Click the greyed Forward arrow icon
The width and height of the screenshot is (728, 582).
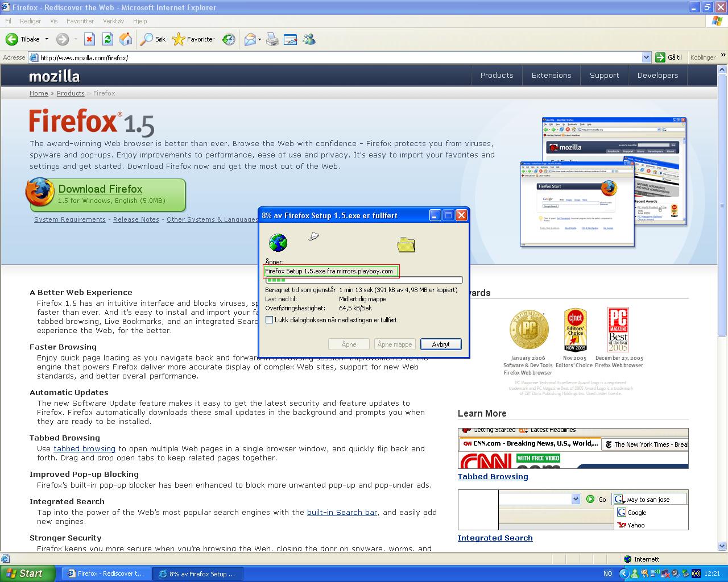point(63,39)
